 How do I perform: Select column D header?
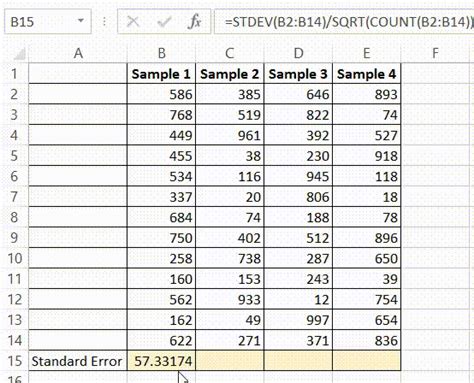pos(298,53)
